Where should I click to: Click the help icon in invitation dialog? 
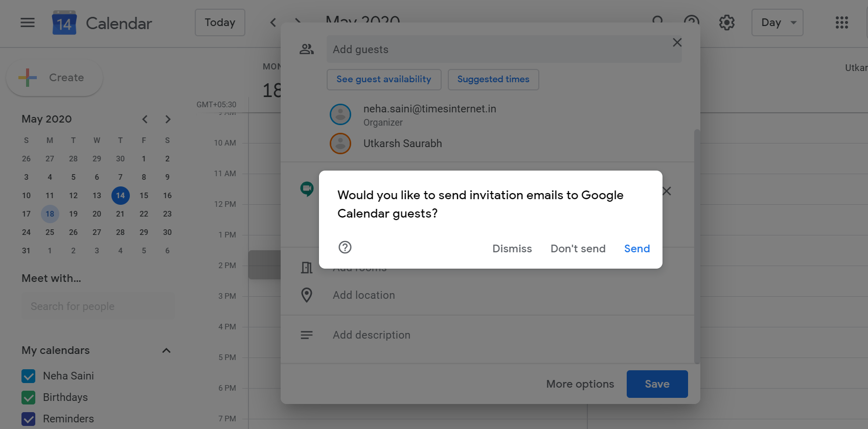[x=345, y=247]
